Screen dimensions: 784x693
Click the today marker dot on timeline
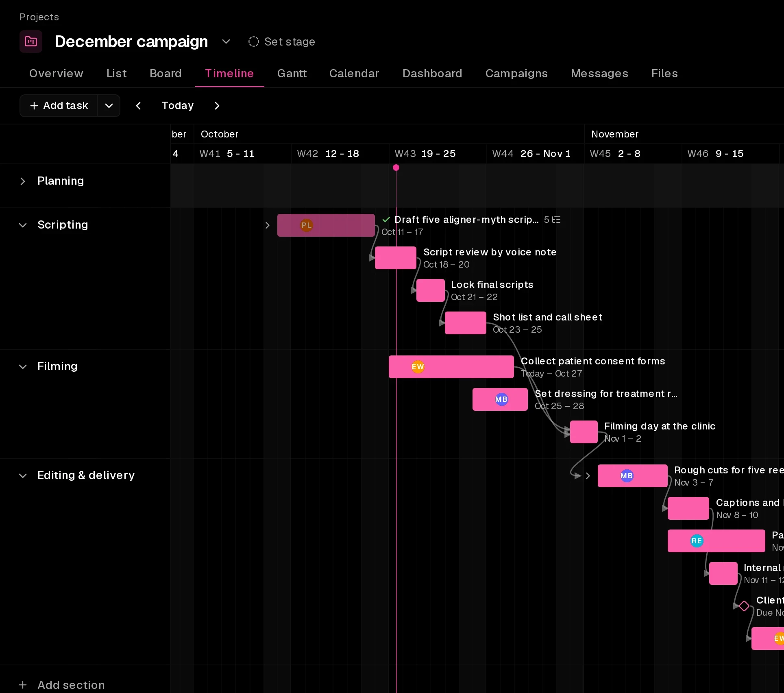click(396, 168)
